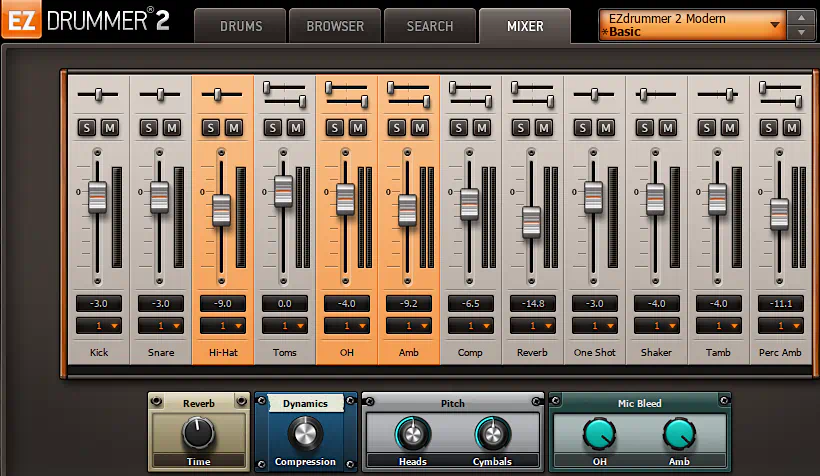Open Comp channel output dropdown

(x=471, y=326)
